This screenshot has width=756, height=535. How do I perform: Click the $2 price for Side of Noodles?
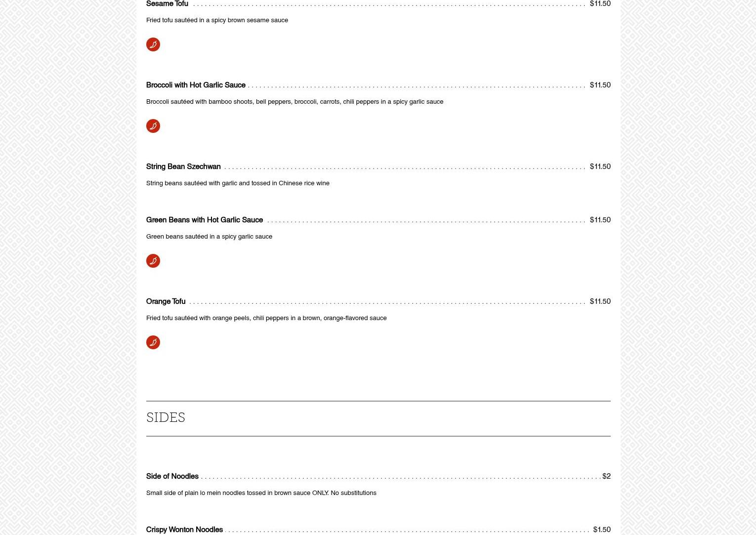606,476
